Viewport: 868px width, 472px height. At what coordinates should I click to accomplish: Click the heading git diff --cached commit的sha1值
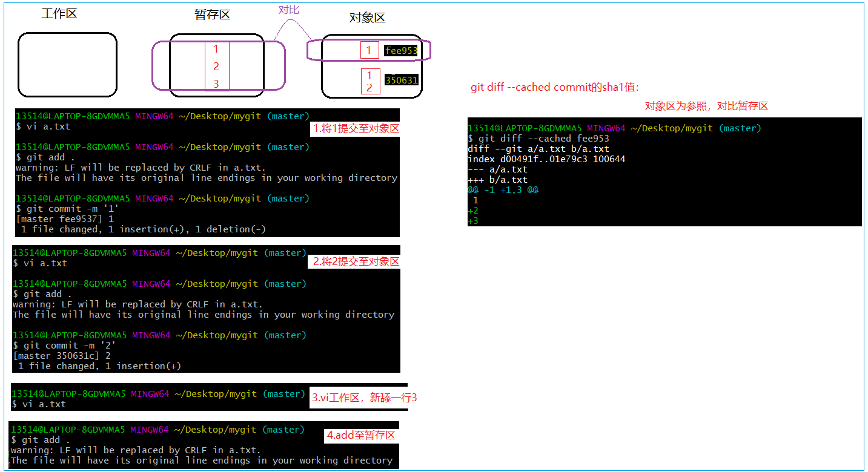coord(554,87)
